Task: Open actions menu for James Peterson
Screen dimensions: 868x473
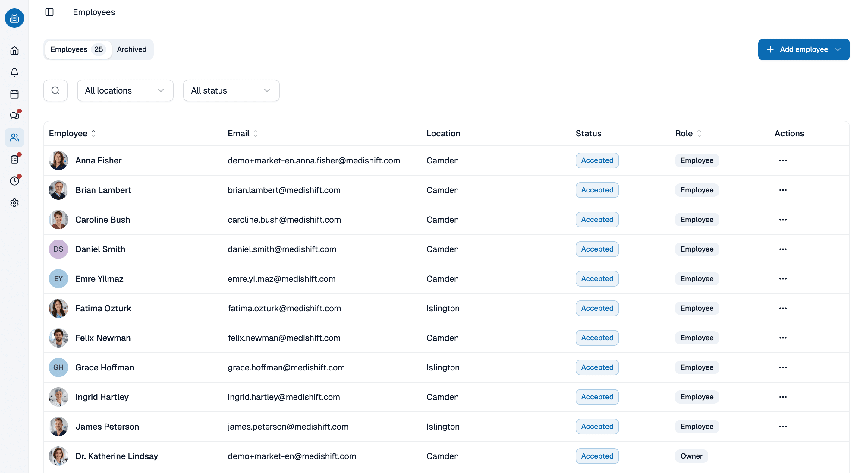Action: (783, 427)
